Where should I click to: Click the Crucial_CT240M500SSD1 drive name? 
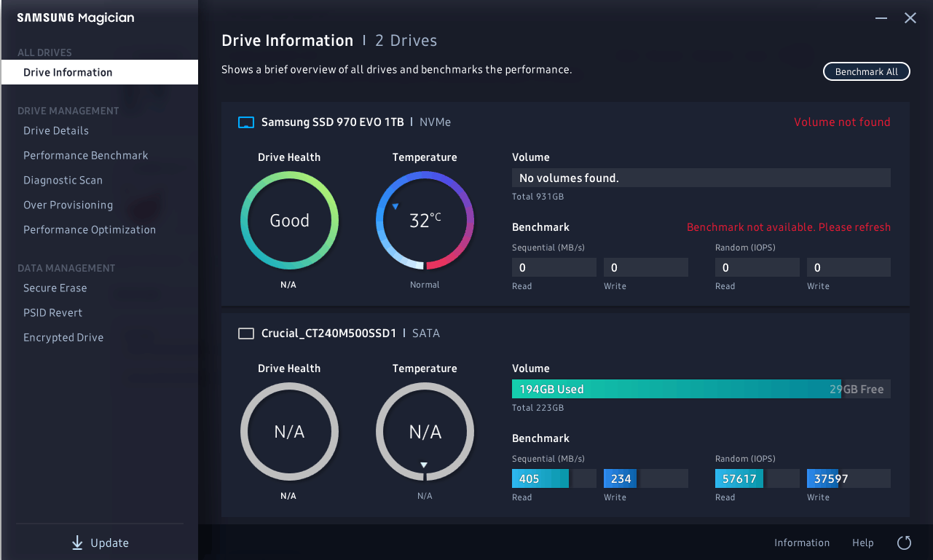[329, 334]
